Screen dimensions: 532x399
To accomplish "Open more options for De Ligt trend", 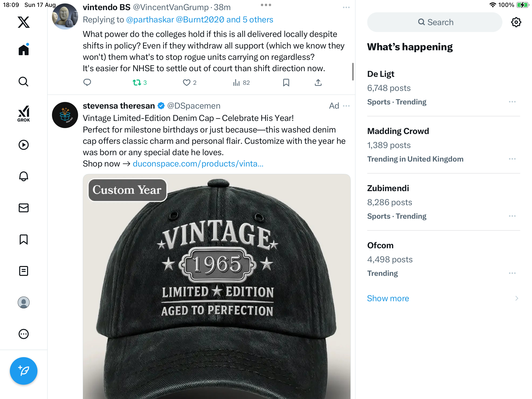I will click(512, 102).
